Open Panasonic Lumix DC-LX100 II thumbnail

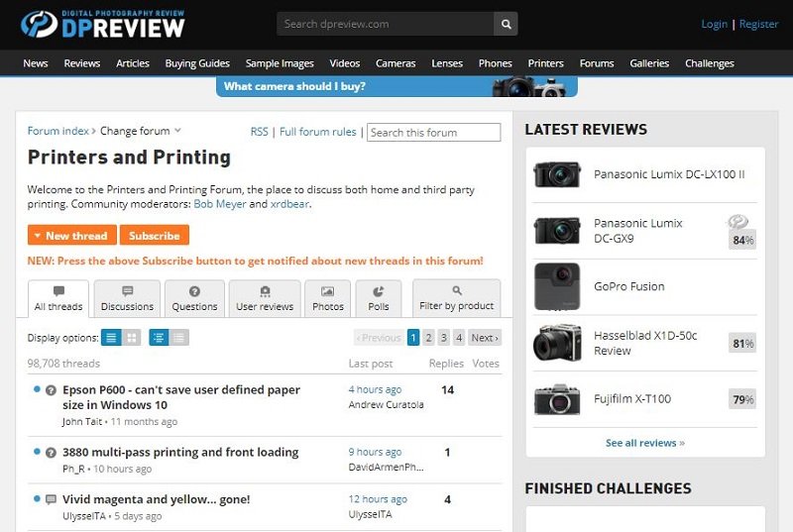click(557, 174)
